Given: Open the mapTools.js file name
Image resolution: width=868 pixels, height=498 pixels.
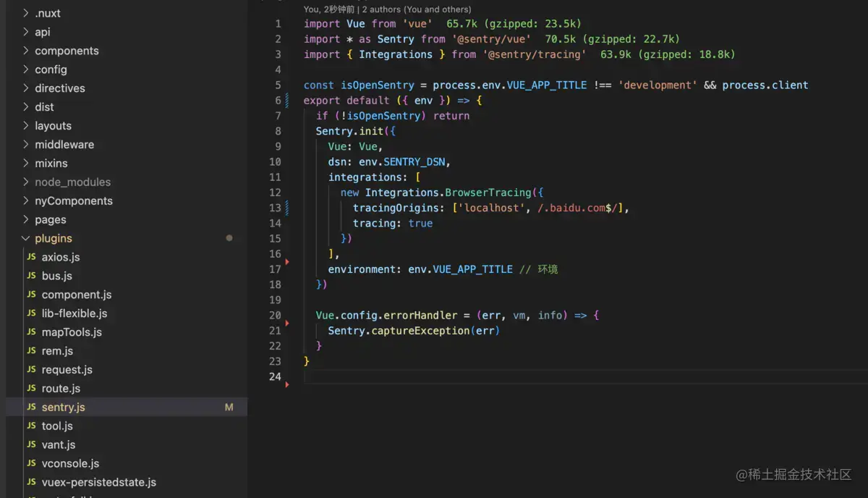Looking at the screenshot, I should tap(72, 332).
